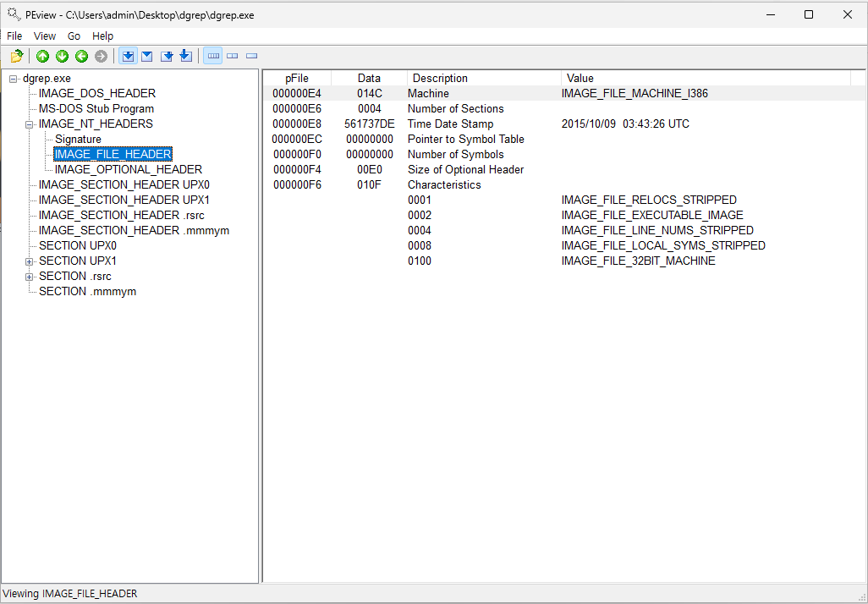Select the Signature tree item
Viewport: 868px width, 604px height.
pos(78,139)
